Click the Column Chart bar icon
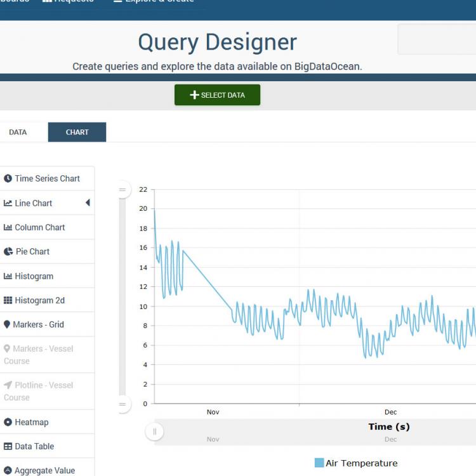Image resolution: width=476 pixels, height=476 pixels. [8, 227]
